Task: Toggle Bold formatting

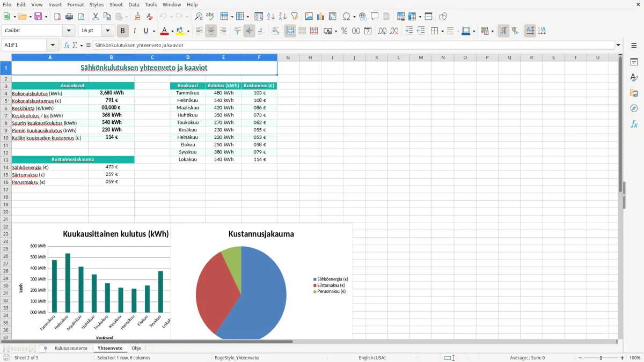Action: 123,31
